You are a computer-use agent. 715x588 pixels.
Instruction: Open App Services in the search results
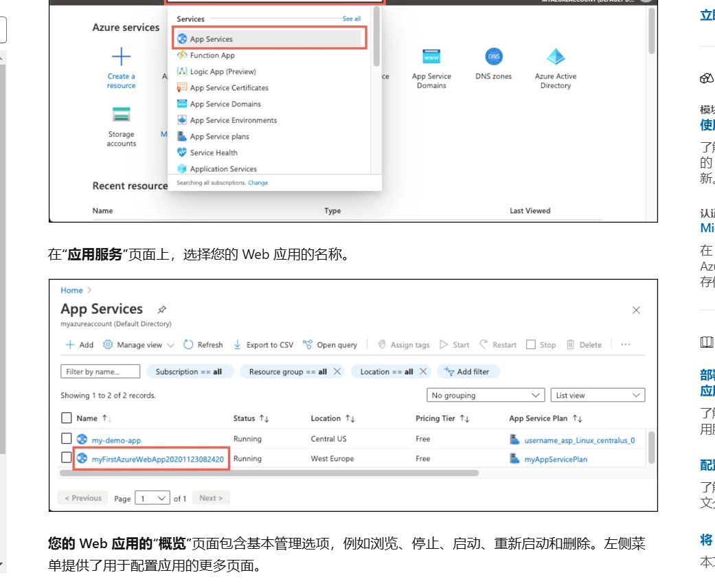(269, 38)
